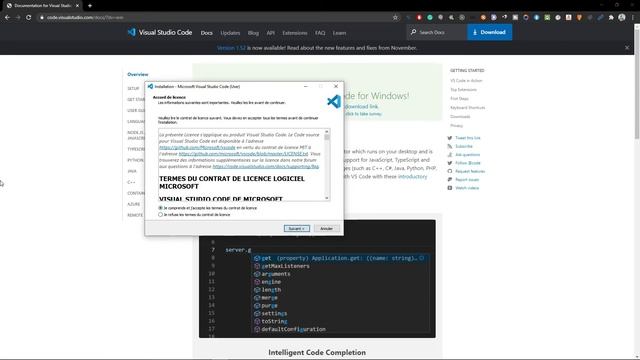This screenshot has width=640, height=360.
Task: Open the Docs menu item
Action: coord(207,33)
